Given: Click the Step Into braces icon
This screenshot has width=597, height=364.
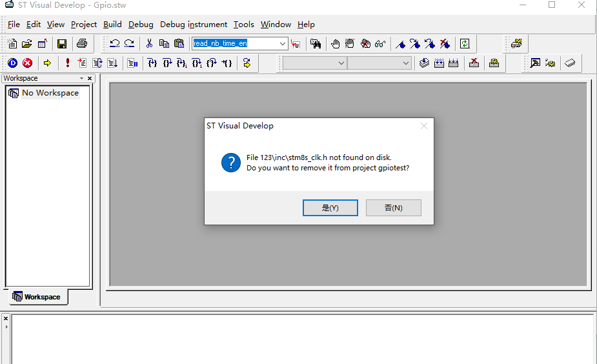Looking at the screenshot, I should click(152, 63).
